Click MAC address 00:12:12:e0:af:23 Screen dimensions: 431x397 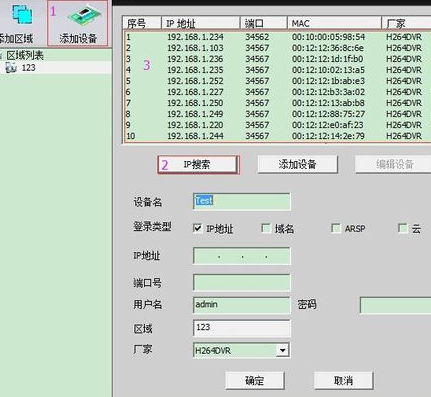(x=328, y=125)
